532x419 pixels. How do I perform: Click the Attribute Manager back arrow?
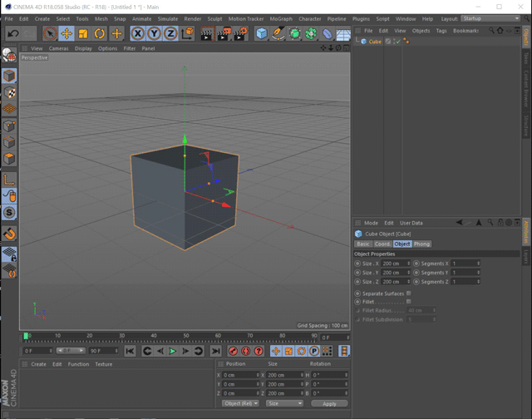(459, 223)
